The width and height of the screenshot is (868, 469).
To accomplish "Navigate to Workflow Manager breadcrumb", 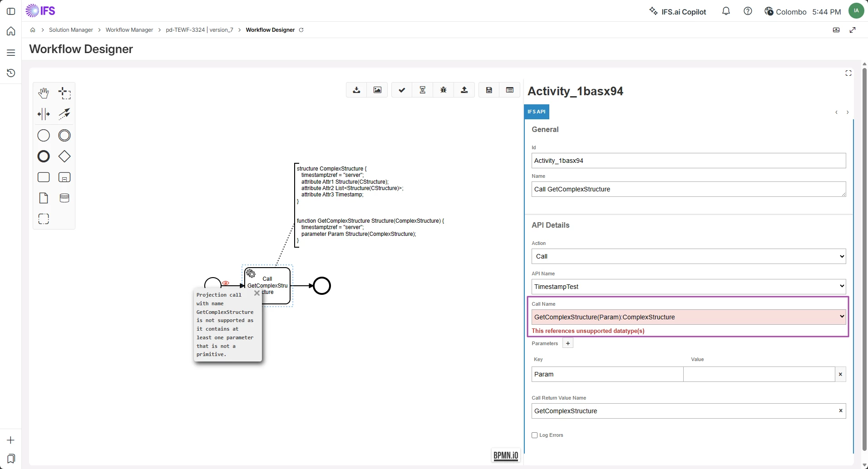I will [x=129, y=30].
